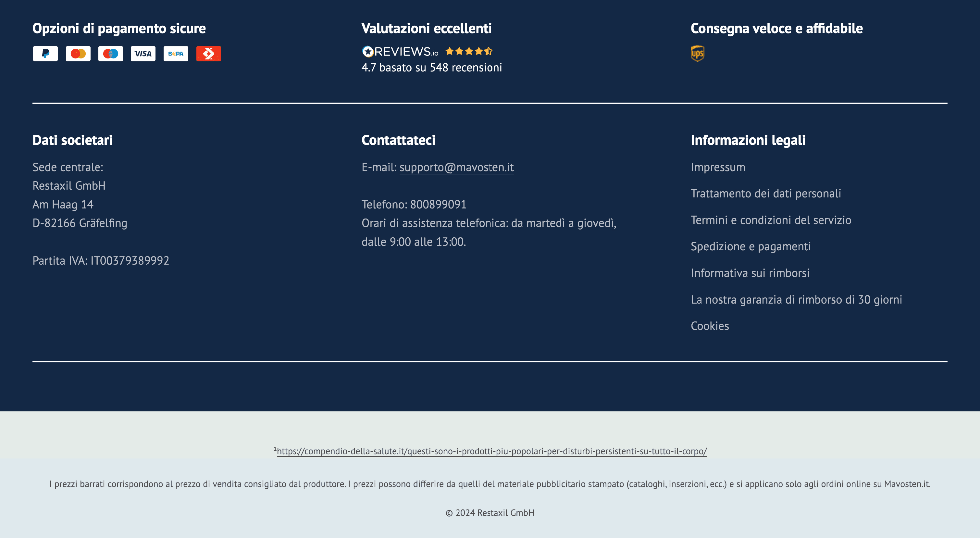Click the SEPA payment icon
Image resolution: width=980 pixels, height=551 pixels.
(x=176, y=54)
